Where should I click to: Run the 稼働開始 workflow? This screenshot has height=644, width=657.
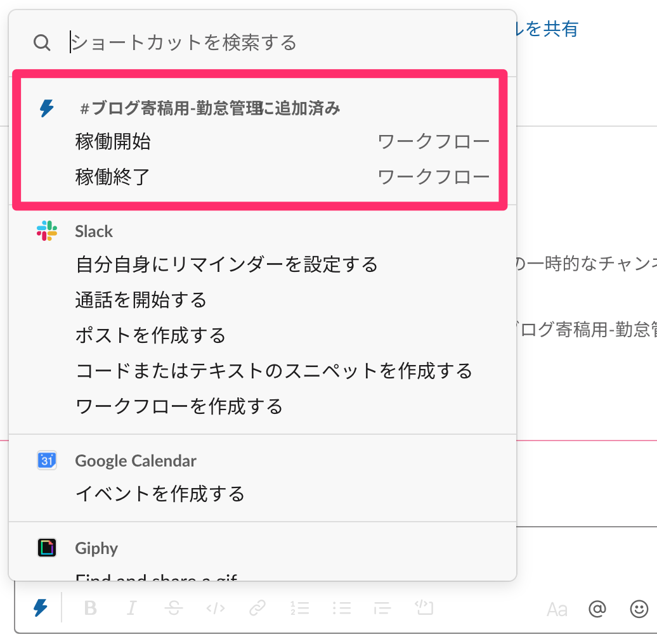click(113, 142)
